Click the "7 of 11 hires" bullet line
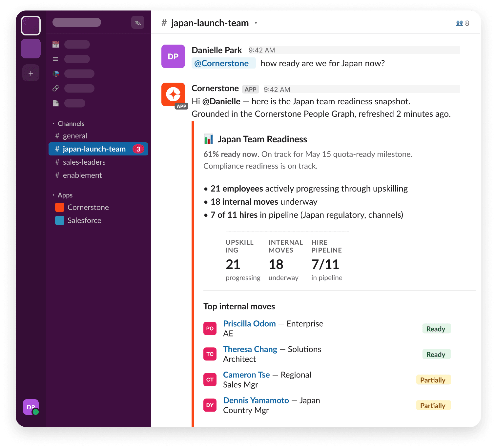 coord(303,215)
